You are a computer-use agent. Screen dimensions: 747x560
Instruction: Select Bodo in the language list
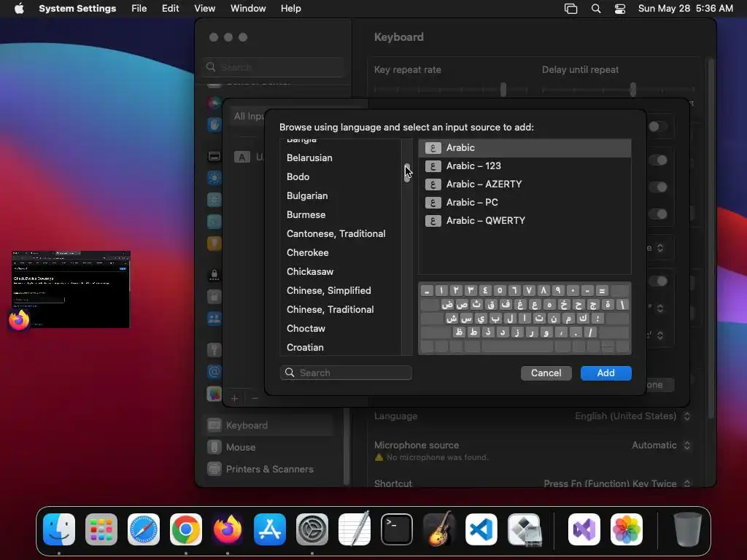coord(340,176)
